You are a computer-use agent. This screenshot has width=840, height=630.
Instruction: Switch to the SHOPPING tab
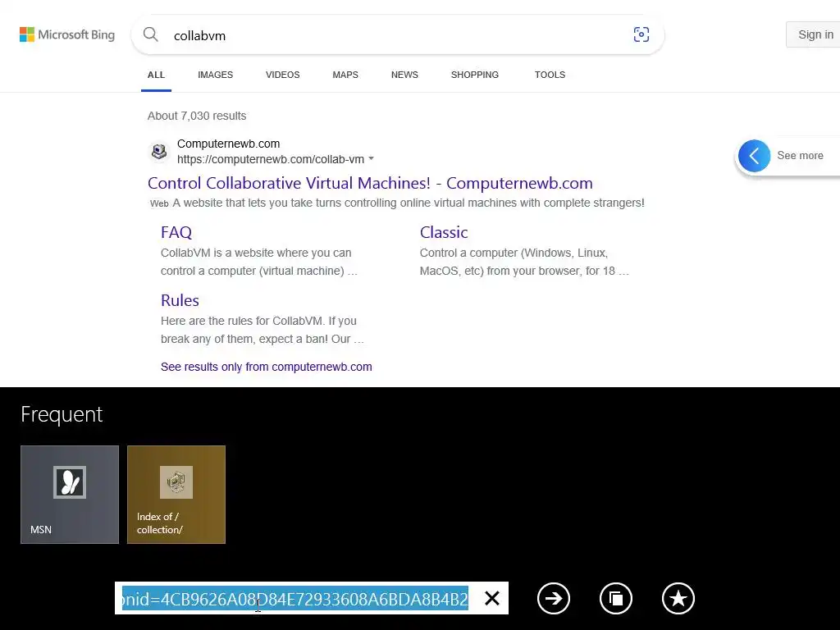coord(475,75)
